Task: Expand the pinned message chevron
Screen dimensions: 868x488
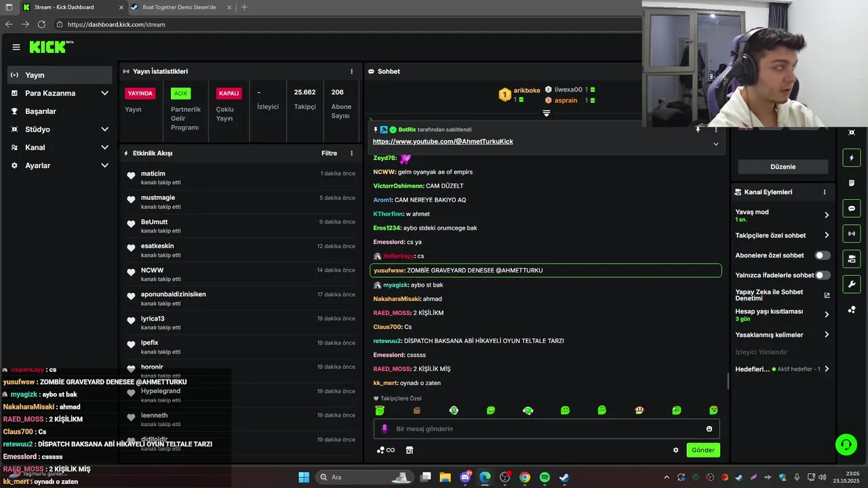Action: point(715,144)
